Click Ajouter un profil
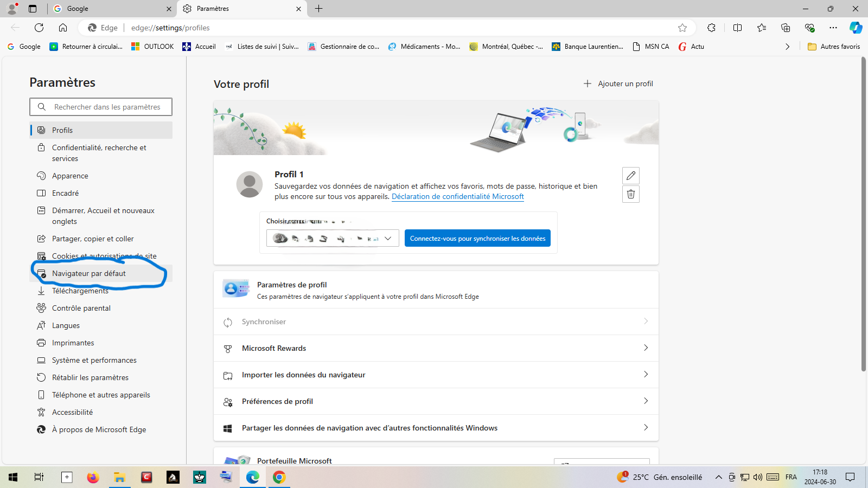 point(618,84)
